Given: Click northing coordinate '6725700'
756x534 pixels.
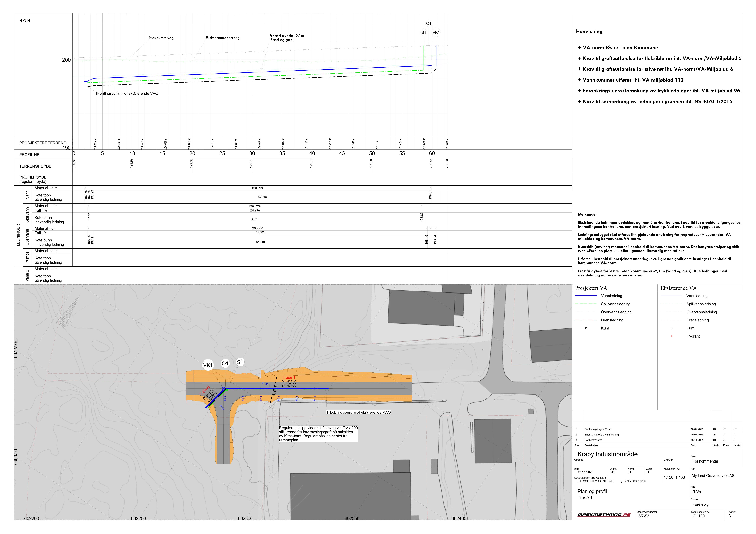Looking at the screenshot, I should (16, 349).
